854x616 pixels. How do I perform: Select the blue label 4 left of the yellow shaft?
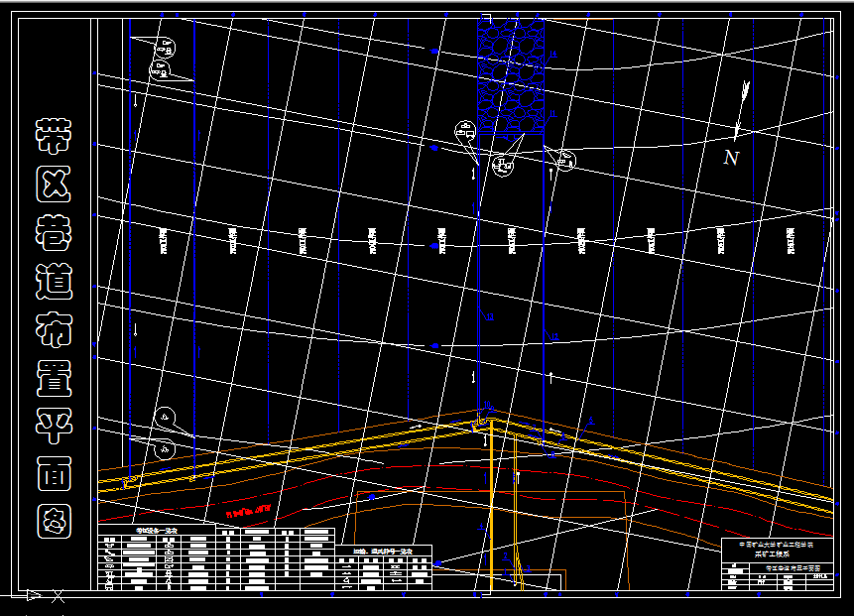click(481, 528)
